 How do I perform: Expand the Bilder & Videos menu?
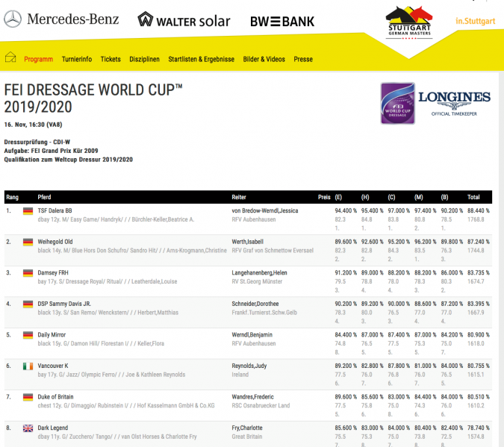[x=264, y=59]
